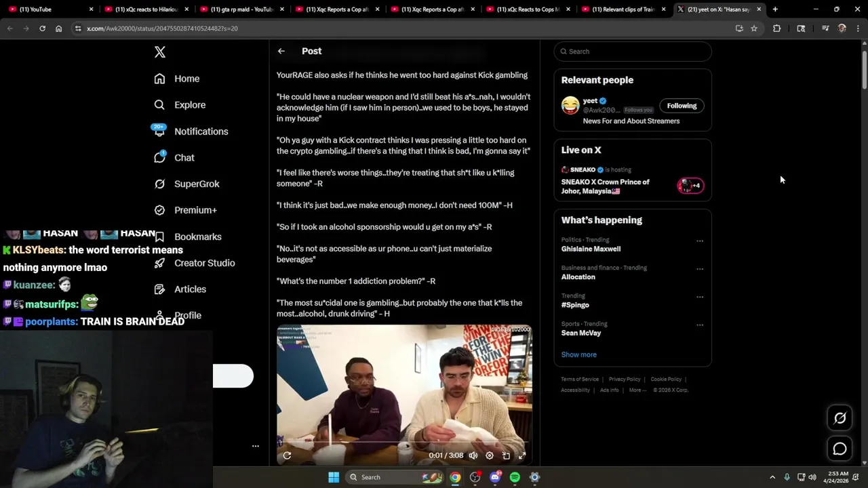
Task: Open options for Sean McVay trend
Action: point(700,325)
